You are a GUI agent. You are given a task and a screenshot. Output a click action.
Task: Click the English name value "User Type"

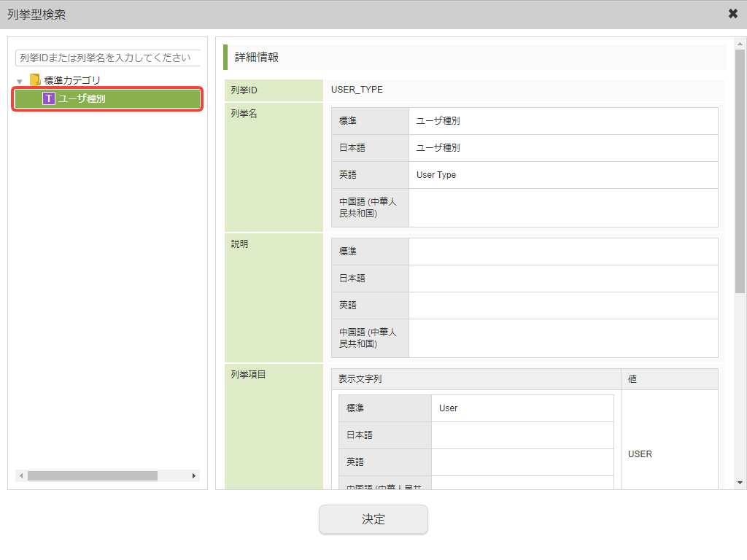436,175
